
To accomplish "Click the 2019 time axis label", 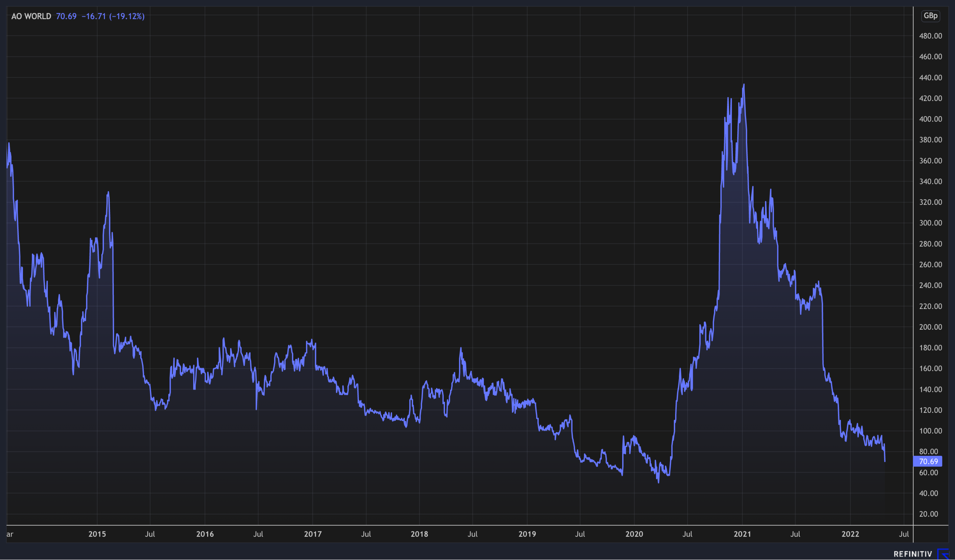I will [527, 534].
